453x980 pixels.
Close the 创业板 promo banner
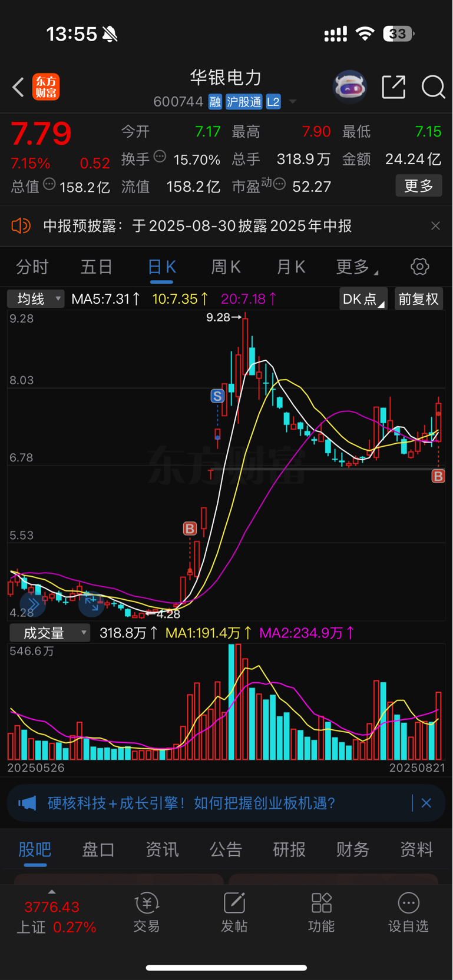[426, 803]
